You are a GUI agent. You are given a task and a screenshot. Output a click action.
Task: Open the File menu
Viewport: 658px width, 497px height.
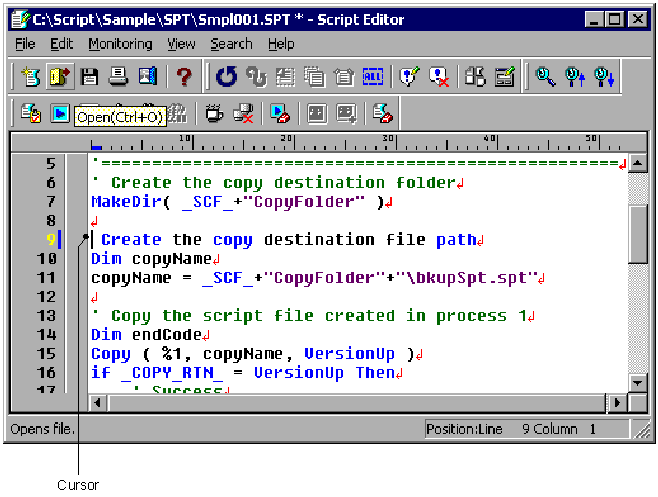click(25, 44)
